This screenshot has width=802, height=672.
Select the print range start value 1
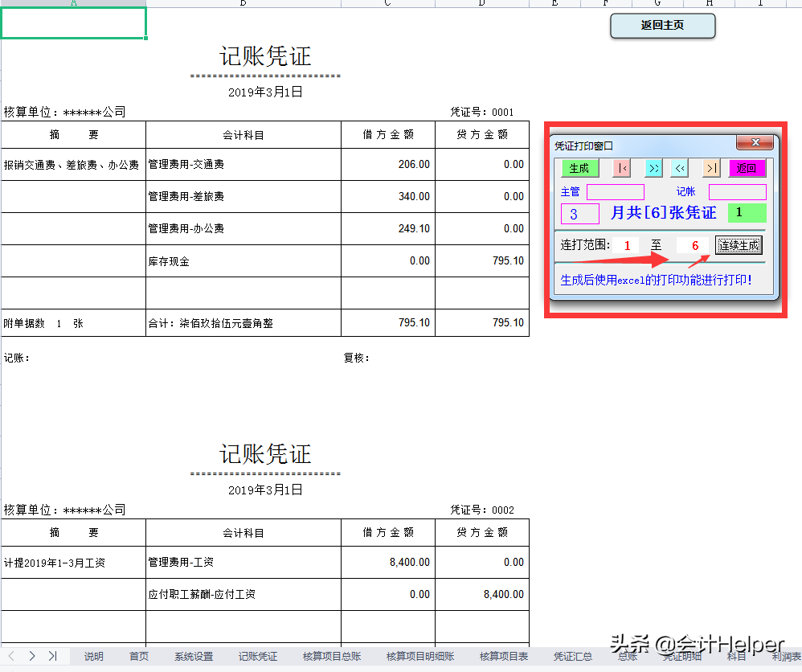626,245
